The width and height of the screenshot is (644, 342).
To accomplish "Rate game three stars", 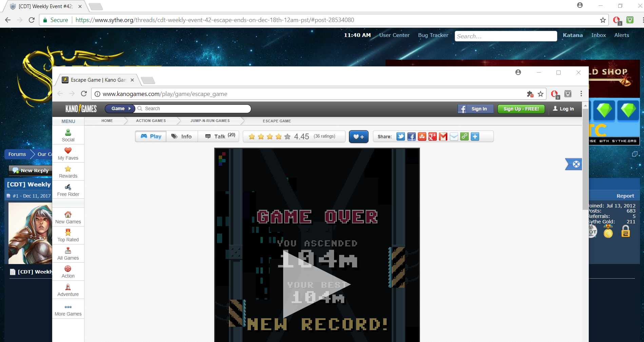I will point(270,137).
